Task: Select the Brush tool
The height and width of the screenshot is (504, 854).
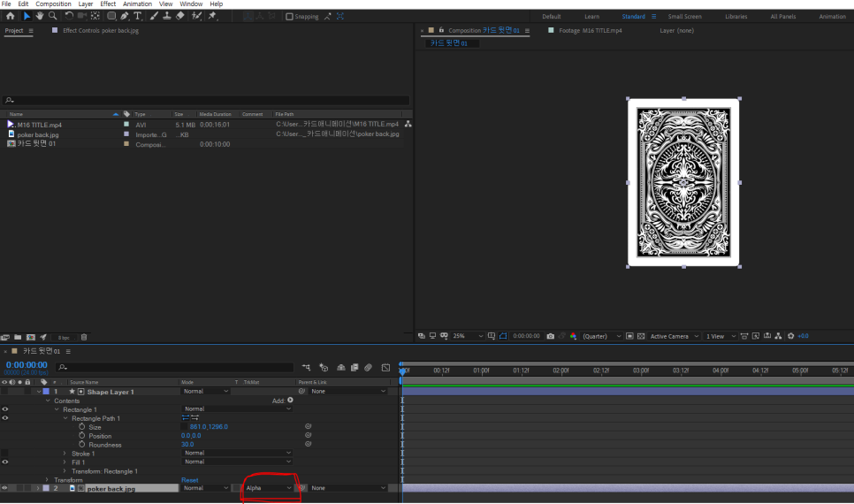Action: (154, 16)
